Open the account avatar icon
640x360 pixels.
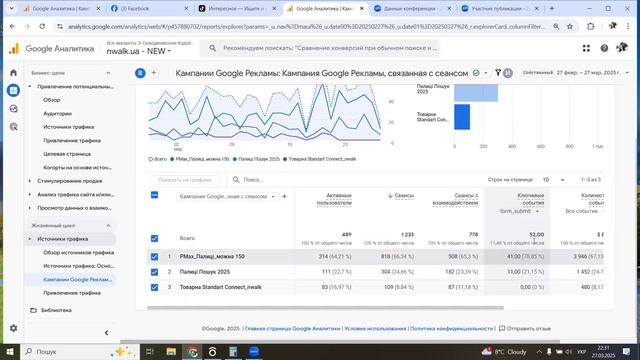pos(622,48)
